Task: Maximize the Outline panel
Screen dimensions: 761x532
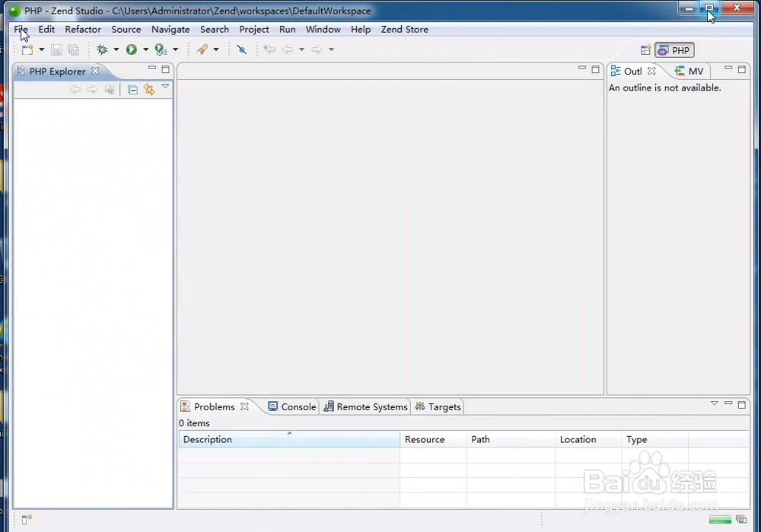Action: (x=741, y=69)
